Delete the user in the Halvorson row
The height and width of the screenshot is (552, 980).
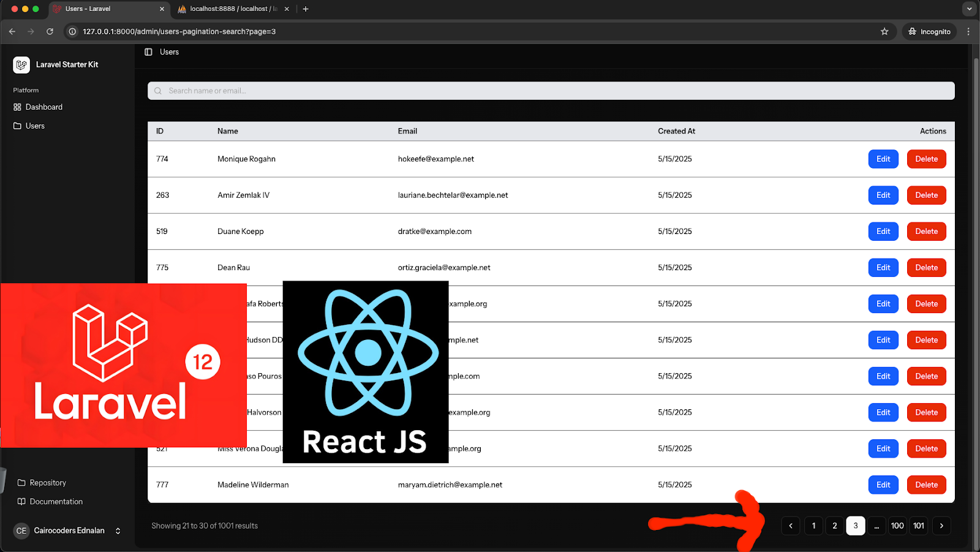click(926, 412)
